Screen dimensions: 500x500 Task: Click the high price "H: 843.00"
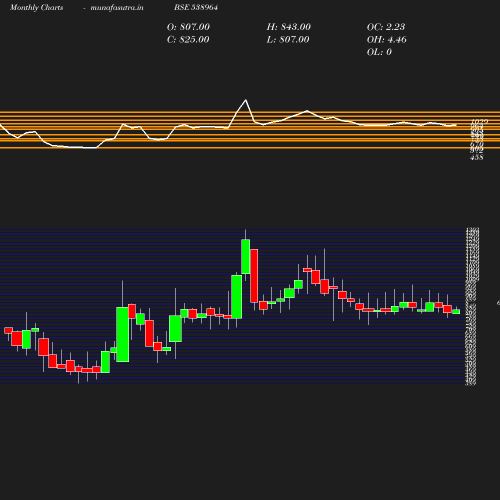pyautogui.click(x=289, y=27)
